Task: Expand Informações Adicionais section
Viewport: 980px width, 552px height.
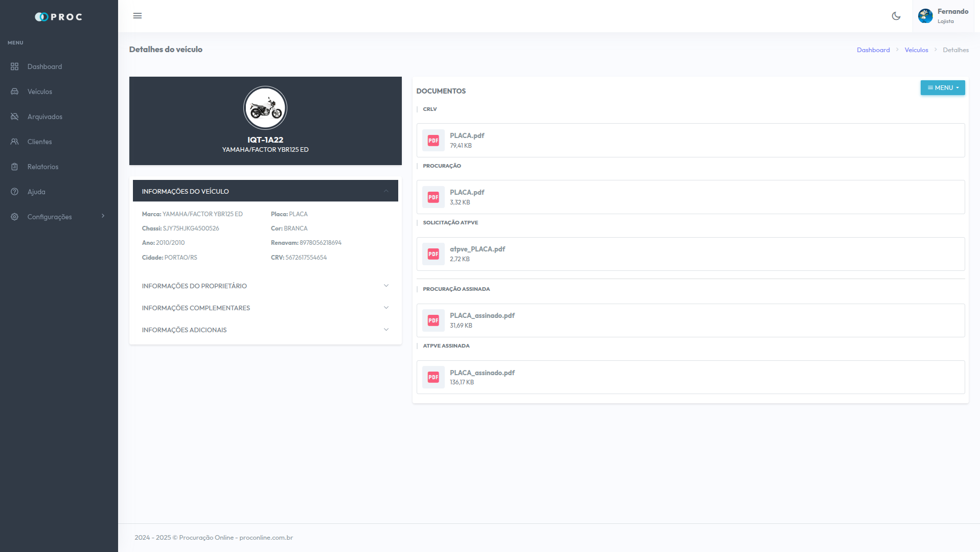Action: pyautogui.click(x=265, y=330)
